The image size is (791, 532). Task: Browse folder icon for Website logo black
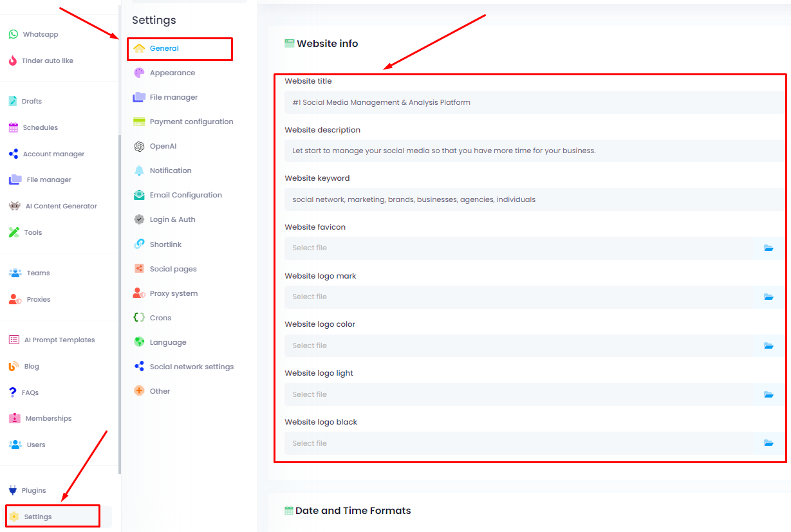pyautogui.click(x=768, y=443)
